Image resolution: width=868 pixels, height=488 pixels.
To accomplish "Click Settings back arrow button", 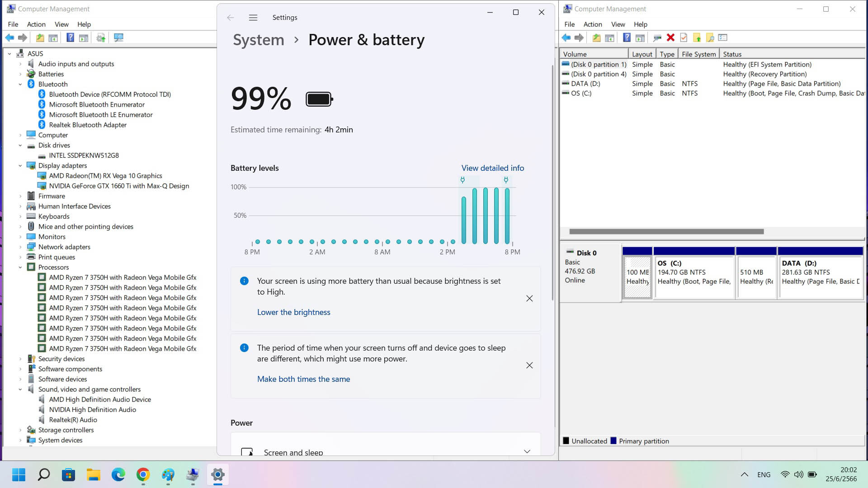I will pos(231,18).
